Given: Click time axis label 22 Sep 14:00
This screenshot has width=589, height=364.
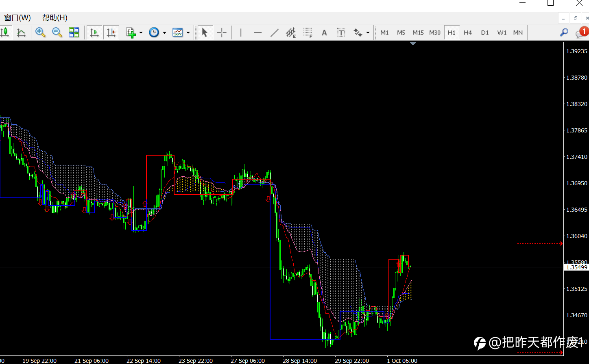Looking at the screenshot, I should pyautogui.click(x=144, y=361).
